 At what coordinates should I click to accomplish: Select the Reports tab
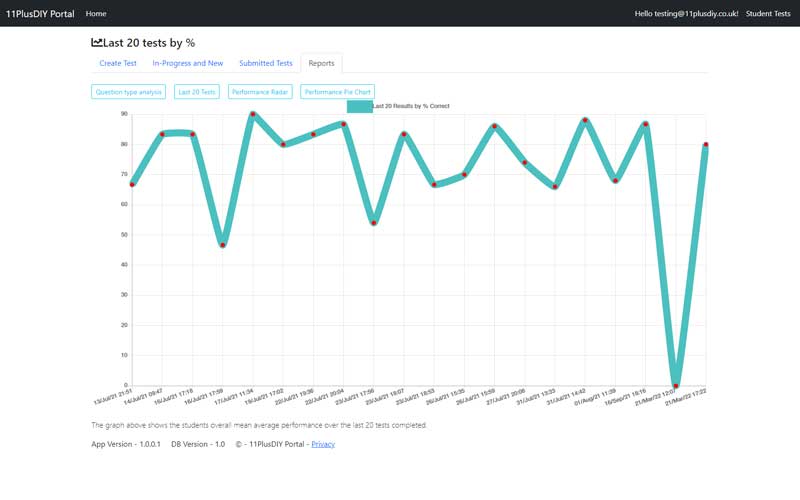[x=321, y=63]
